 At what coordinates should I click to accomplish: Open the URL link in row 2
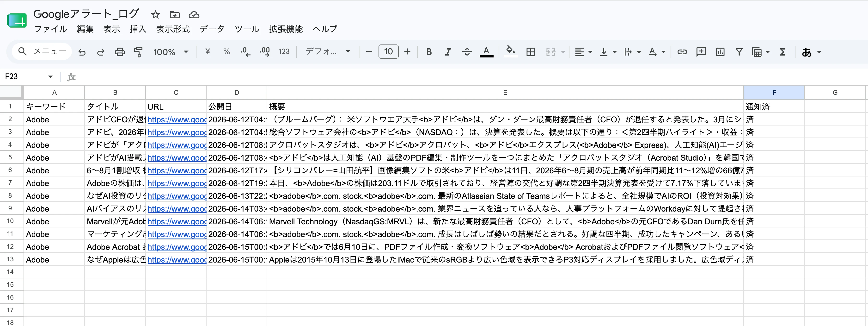(177, 119)
